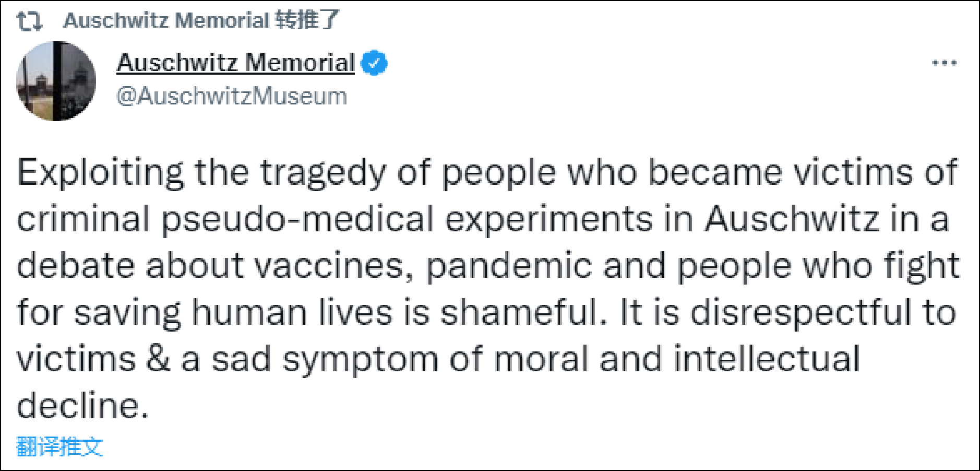Click the word "Exploiting" in the tweet
Viewport: 980px width, 471px height.
click(100, 172)
